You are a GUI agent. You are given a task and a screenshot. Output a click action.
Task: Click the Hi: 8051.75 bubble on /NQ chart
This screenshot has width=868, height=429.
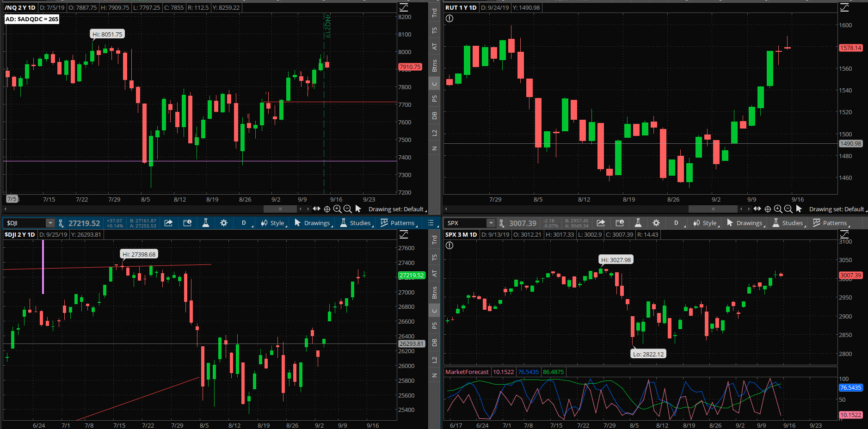pyautogui.click(x=107, y=34)
